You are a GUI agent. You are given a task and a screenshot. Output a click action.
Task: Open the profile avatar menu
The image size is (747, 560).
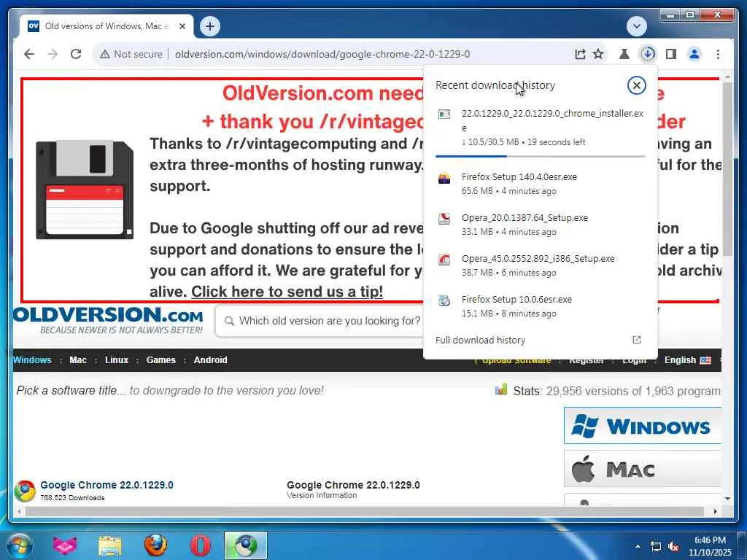tap(694, 54)
